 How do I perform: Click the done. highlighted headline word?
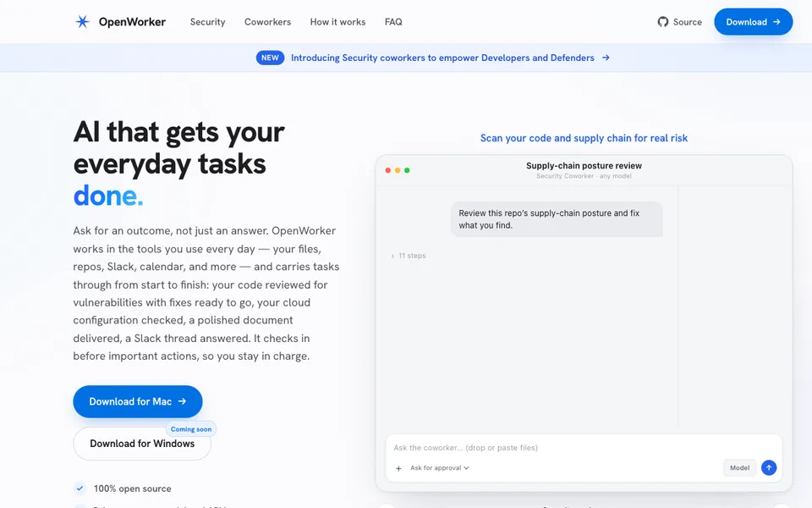(107, 196)
